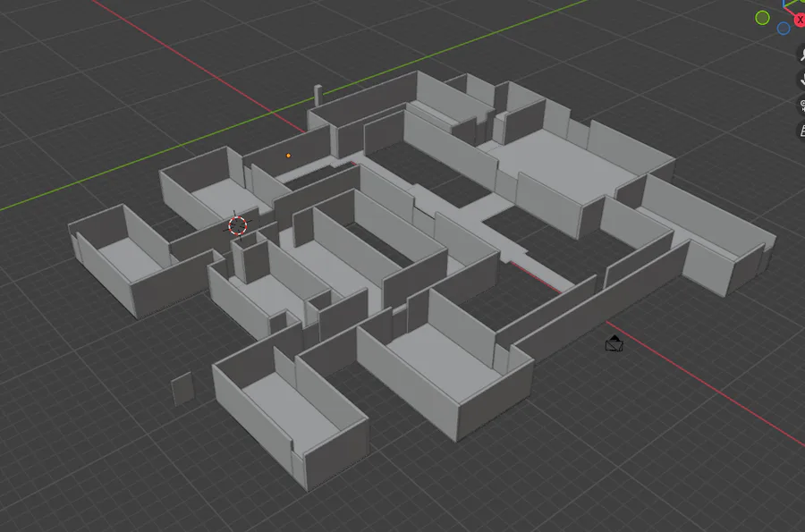
Task: Click the red X axis gizmo ball
Action: [x=800, y=20]
